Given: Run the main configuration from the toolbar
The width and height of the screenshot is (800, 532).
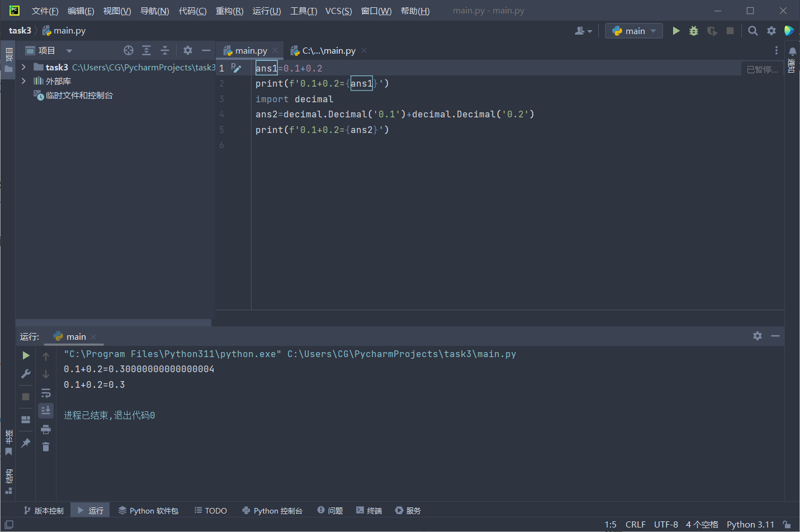Looking at the screenshot, I should point(676,31).
